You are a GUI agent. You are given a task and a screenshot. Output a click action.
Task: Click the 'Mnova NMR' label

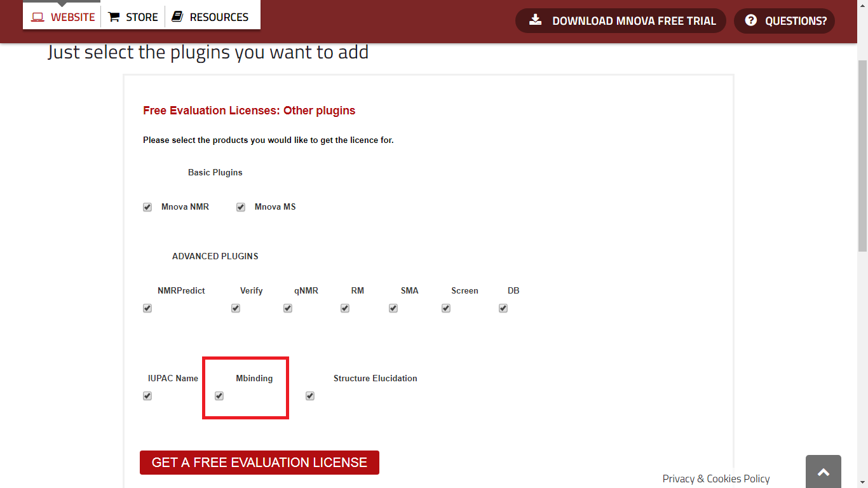pyautogui.click(x=185, y=207)
